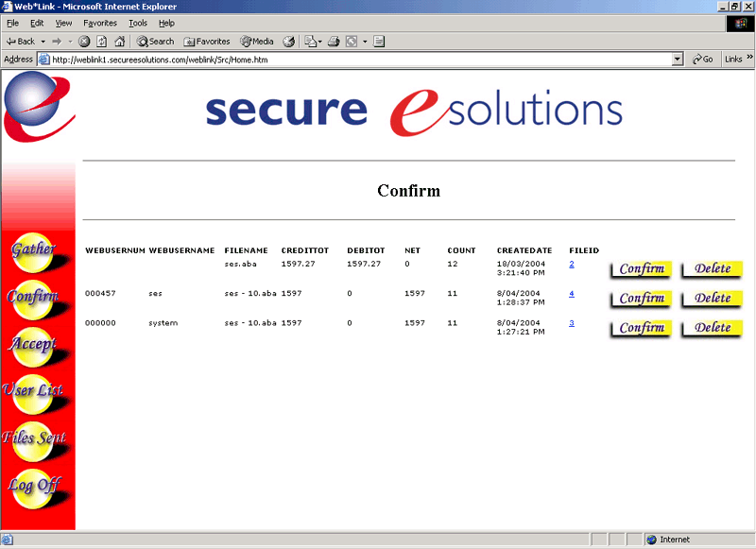
Task: Open the Search toolbar button
Action: point(155,42)
